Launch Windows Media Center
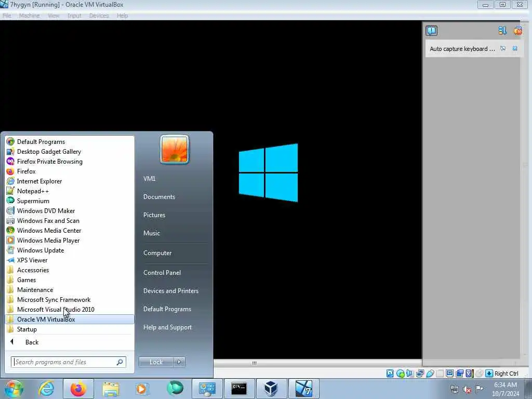532x399 pixels. click(70, 230)
